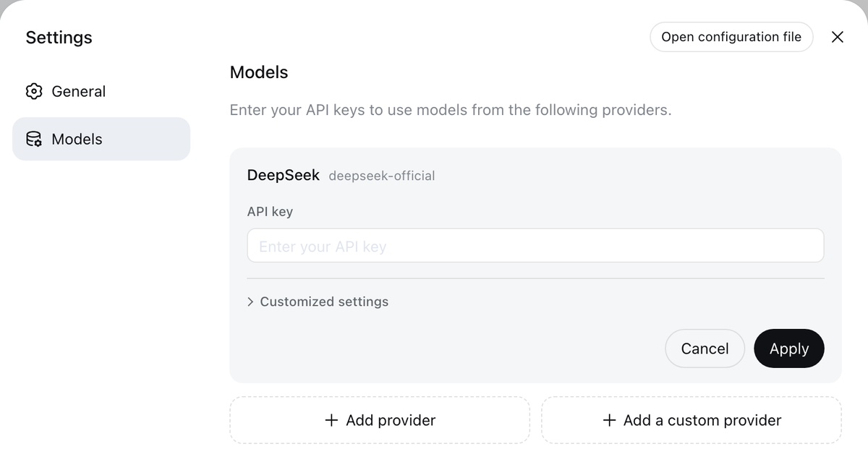Click the Settings title text
This screenshot has height=470, width=868.
coord(59,38)
